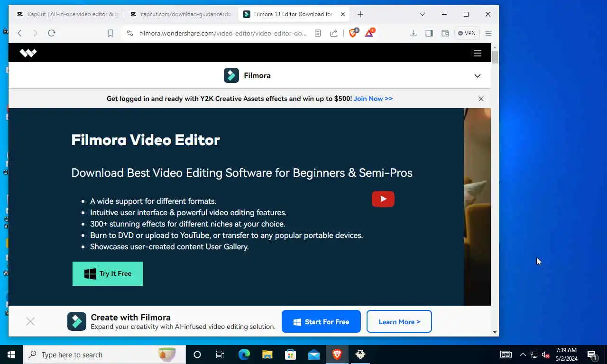Click the Wondershare logo in the black header
The height and width of the screenshot is (364, 607).
click(28, 53)
